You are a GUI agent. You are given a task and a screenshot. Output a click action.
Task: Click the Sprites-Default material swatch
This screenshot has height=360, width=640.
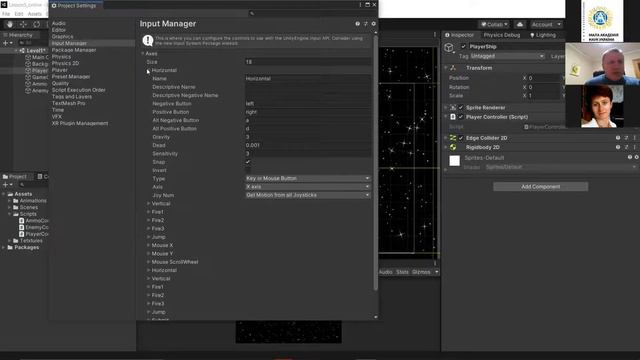(x=454, y=160)
